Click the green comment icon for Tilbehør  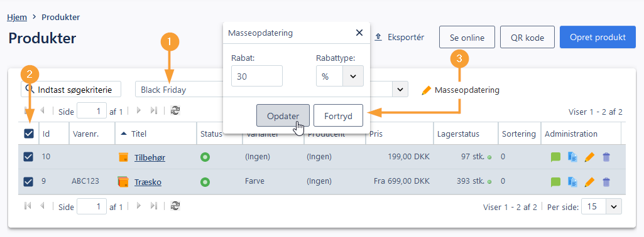(x=555, y=157)
